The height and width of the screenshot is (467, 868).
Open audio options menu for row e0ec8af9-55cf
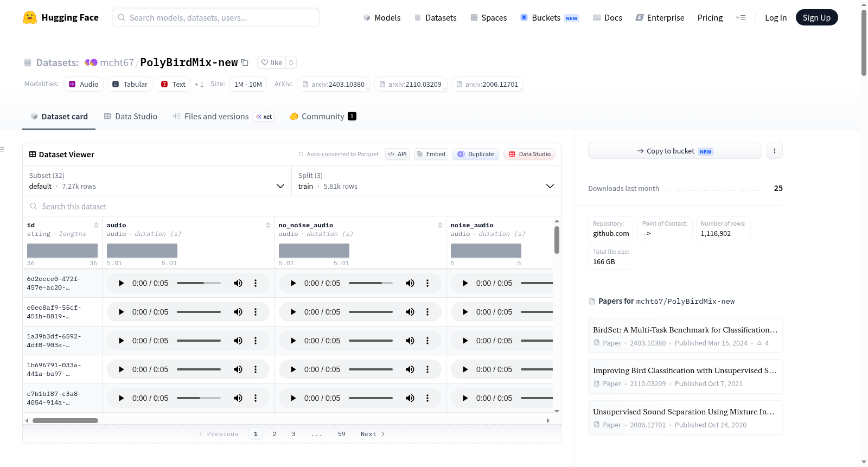pyautogui.click(x=256, y=312)
